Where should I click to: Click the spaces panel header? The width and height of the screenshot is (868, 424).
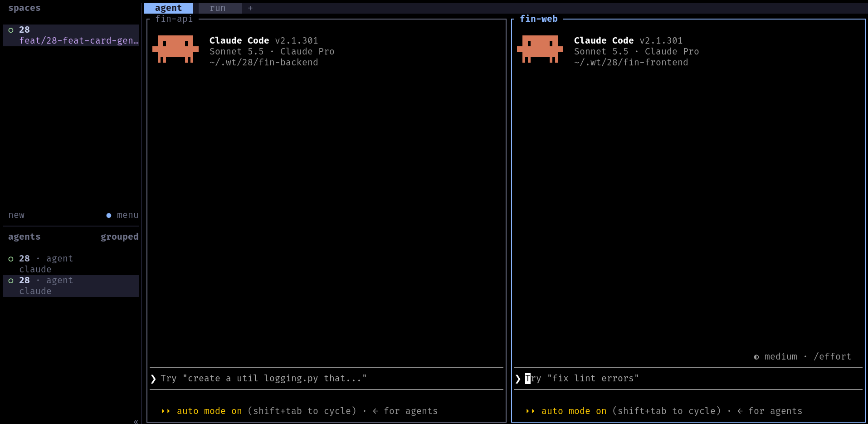[24, 8]
